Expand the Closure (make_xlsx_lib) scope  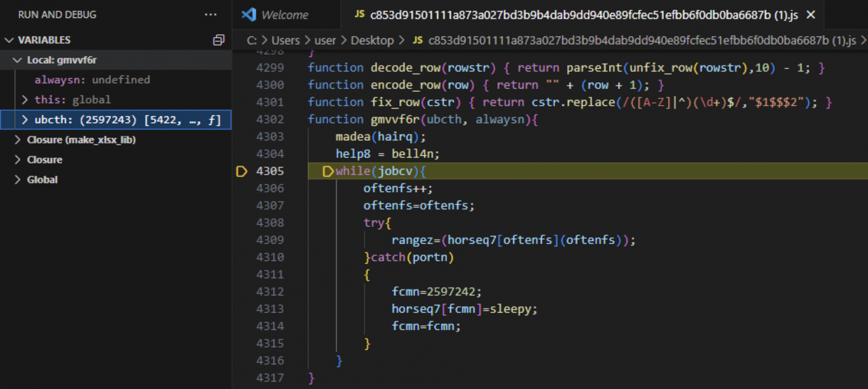click(x=17, y=139)
